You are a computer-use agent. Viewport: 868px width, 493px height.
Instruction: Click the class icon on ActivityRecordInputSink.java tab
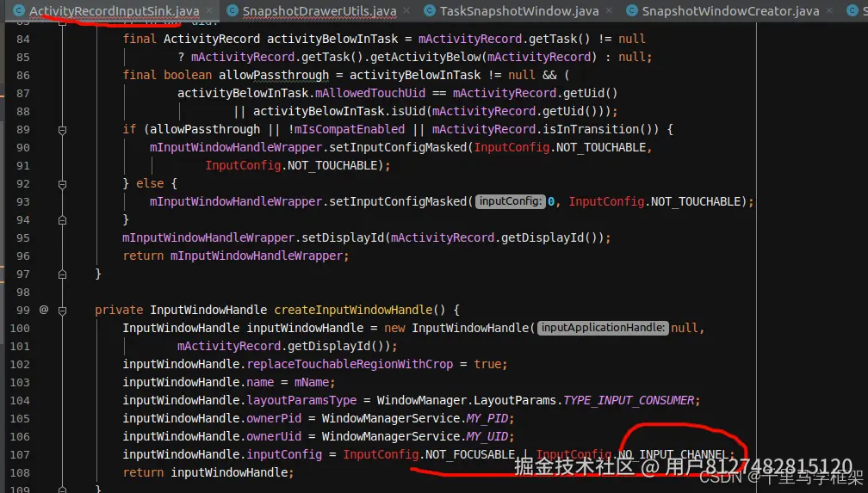click(x=19, y=10)
